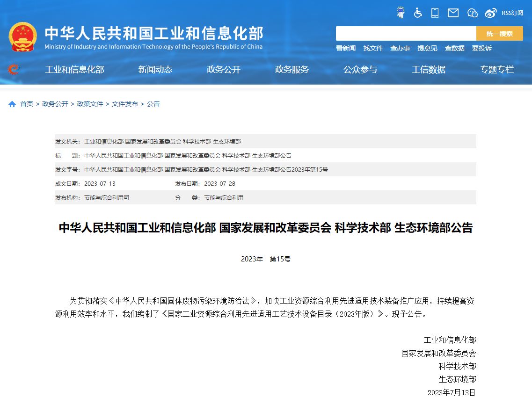Select 工信数据 in the navigation bar
Viewport: 532px width, 398px height.
429,70
